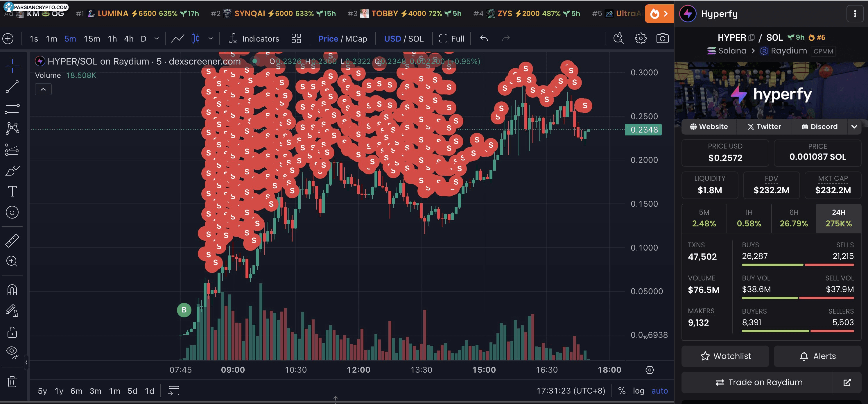
Task: Open the multi-chart layout grid
Action: 296,39
